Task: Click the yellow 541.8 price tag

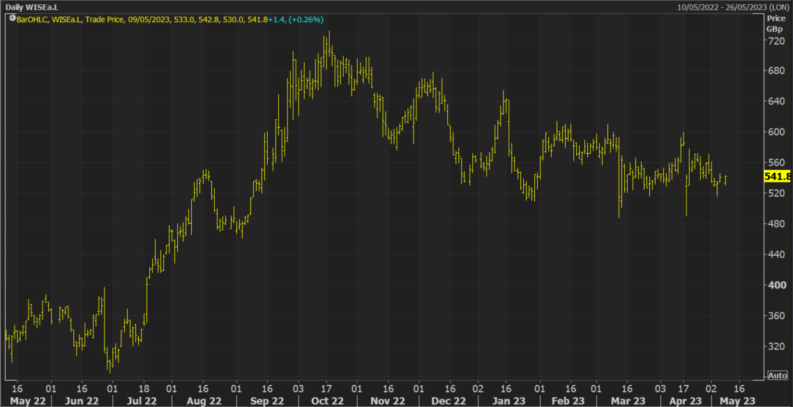Action: click(x=777, y=176)
